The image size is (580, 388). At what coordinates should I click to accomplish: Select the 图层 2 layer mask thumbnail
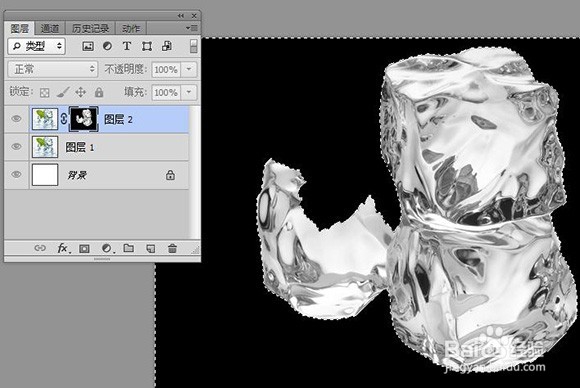pyautogui.click(x=84, y=119)
